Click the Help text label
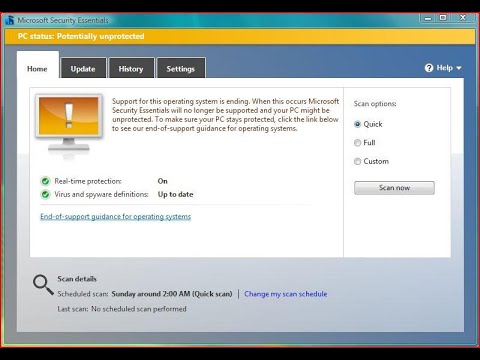This screenshot has width=480, height=360. tap(445, 68)
